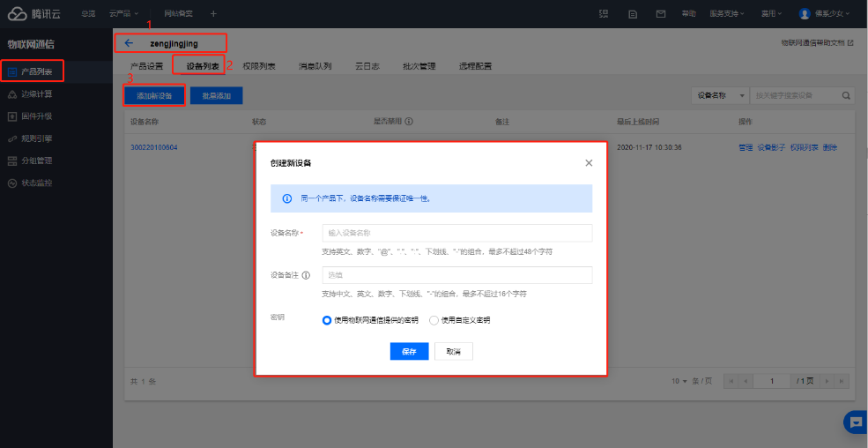
Task: Click the search magnifier icon
Action: [x=847, y=95]
